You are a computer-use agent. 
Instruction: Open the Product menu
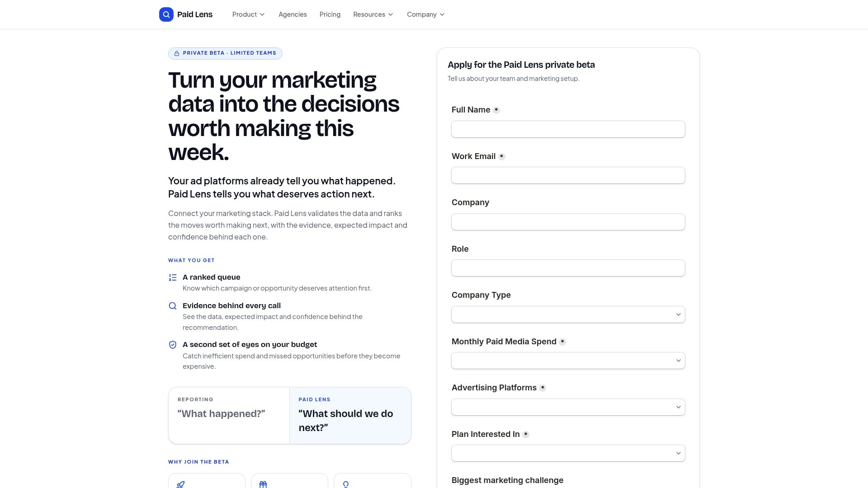coord(249,14)
